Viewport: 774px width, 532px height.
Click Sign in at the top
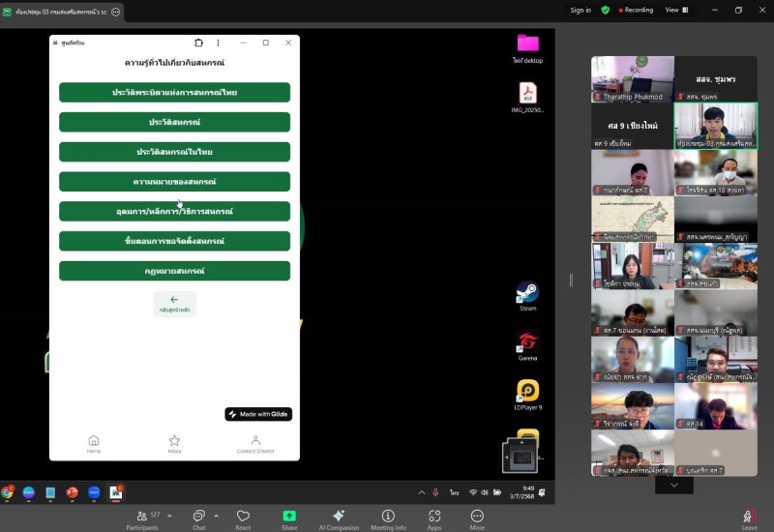point(580,10)
